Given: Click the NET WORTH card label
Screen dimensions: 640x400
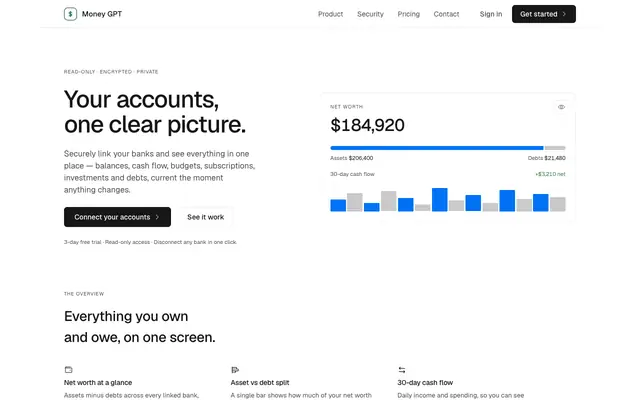Looking at the screenshot, I should [x=347, y=107].
